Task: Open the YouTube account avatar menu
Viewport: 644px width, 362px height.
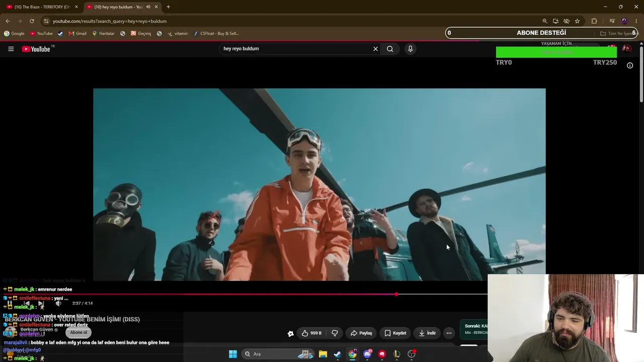Action: [627, 49]
